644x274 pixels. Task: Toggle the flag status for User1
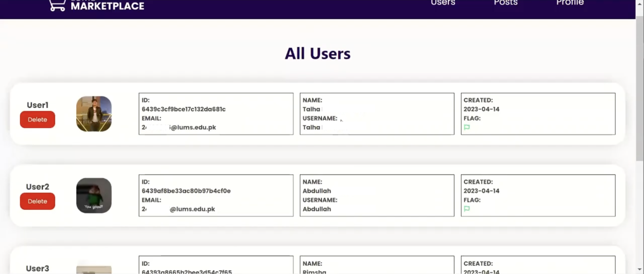467,127
